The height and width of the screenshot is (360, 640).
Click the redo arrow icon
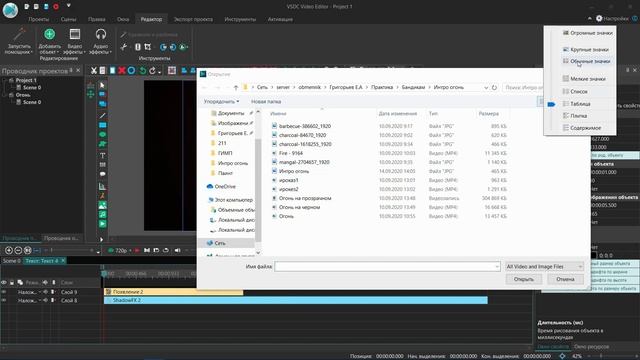pyautogui.click(x=152, y=71)
